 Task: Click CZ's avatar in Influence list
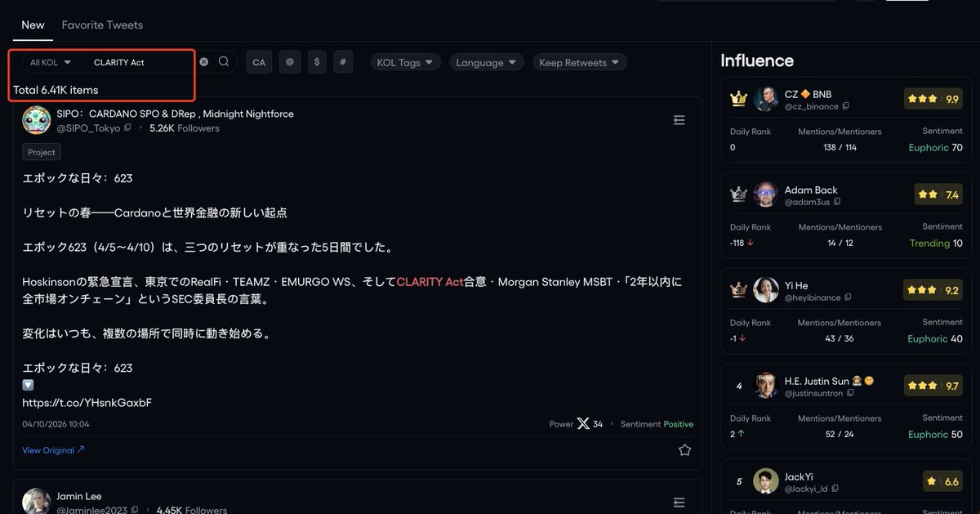click(766, 100)
